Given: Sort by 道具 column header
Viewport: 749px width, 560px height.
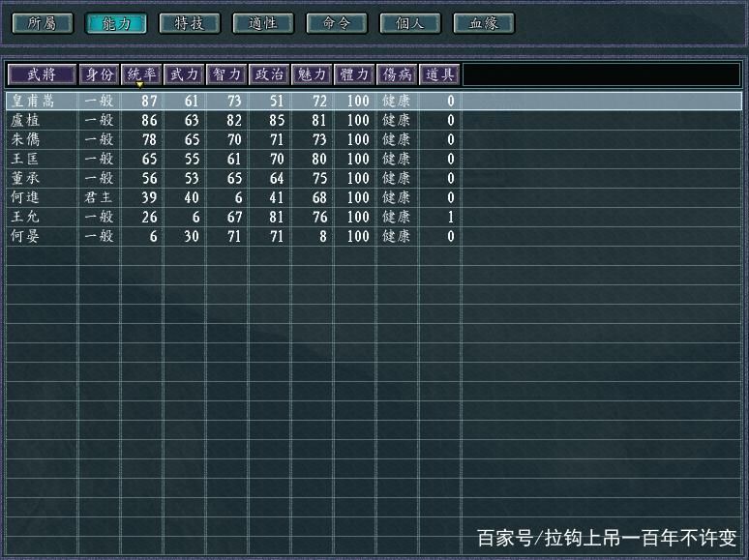Looking at the screenshot, I should 439,74.
